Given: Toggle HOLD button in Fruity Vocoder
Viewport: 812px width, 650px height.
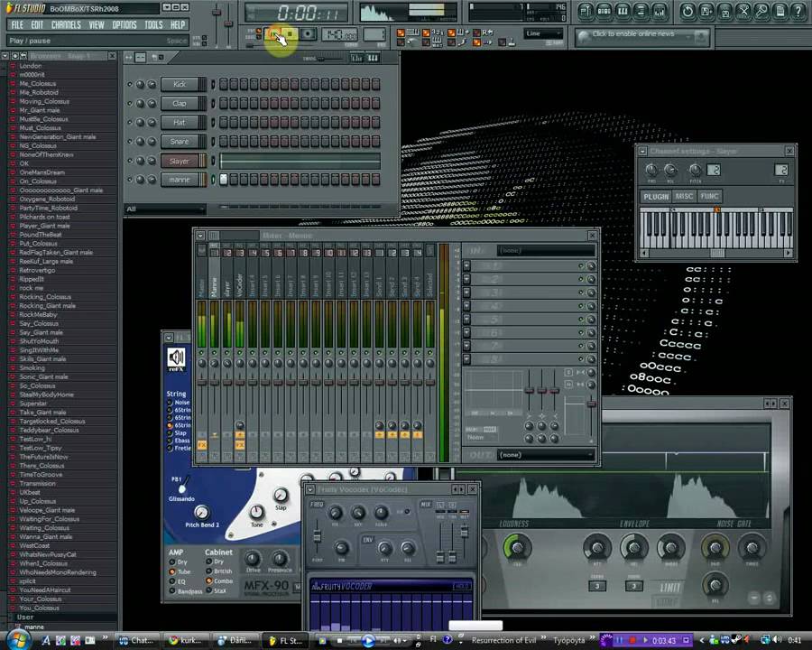Looking at the screenshot, I should pos(461,586).
